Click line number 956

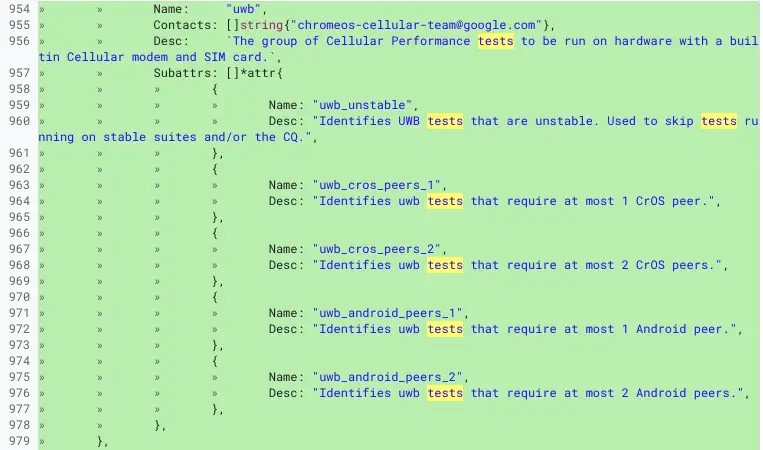point(19,41)
